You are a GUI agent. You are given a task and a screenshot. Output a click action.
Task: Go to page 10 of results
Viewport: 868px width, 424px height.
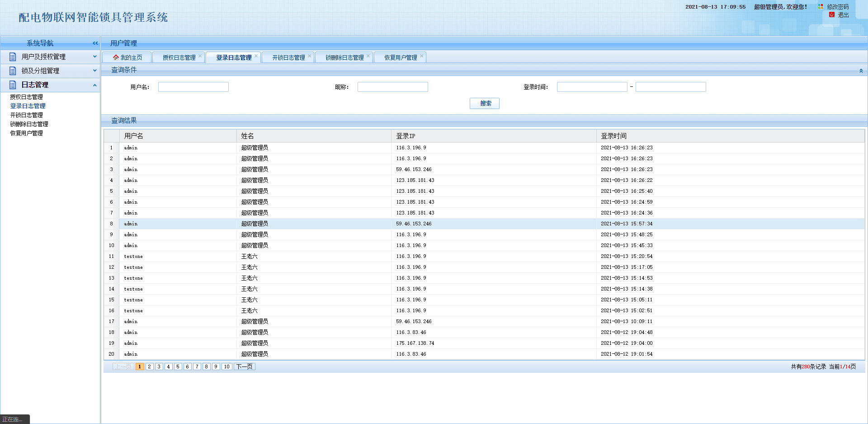[227, 367]
